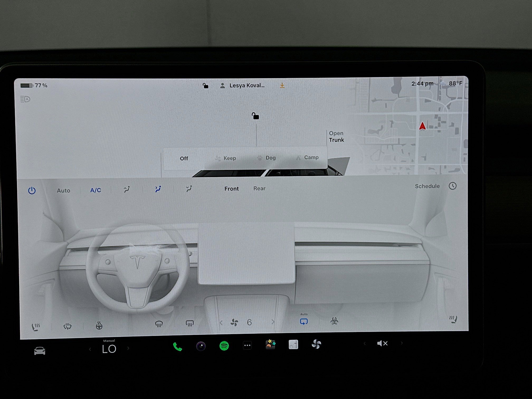Open the app launcher with three dots
Screen dimensions: 532x399
(x=248, y=345)
